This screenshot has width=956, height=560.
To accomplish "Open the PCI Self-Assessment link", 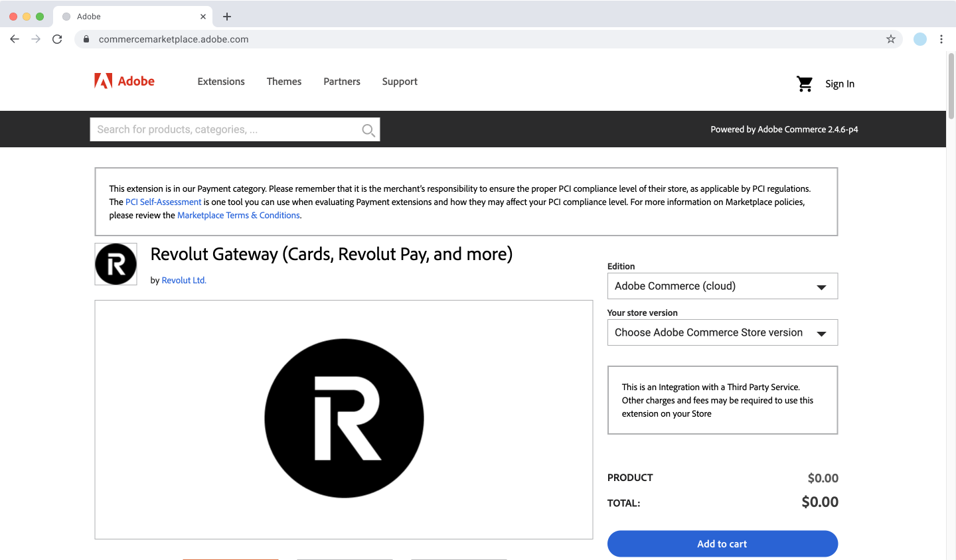I will 163,202.
